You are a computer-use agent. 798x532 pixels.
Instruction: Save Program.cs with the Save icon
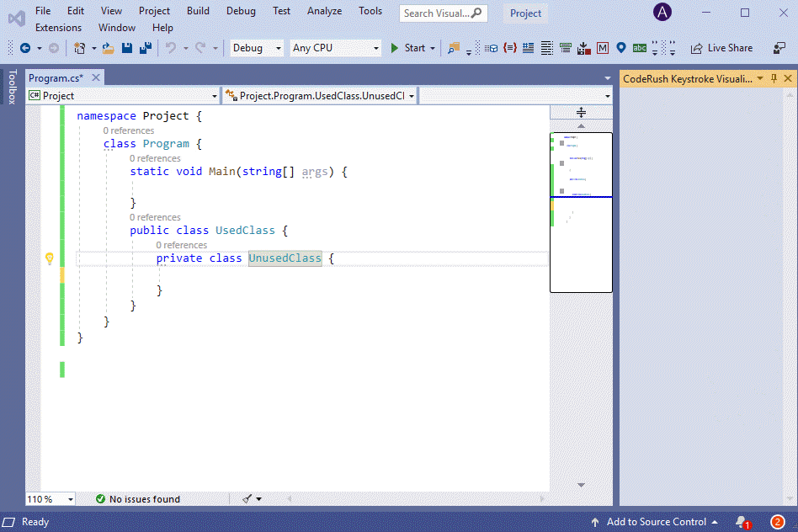click(127, 48)
